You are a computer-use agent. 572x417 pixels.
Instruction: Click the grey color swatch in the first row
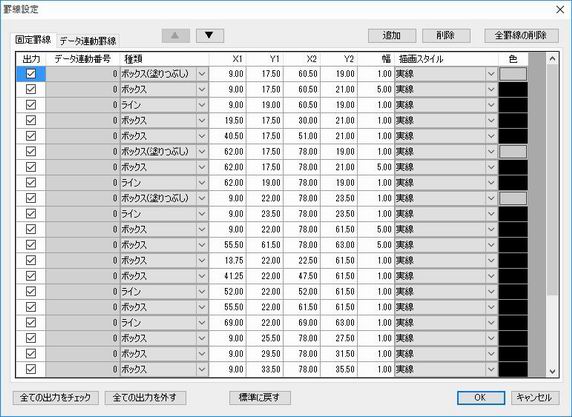(x=513, y=74)
